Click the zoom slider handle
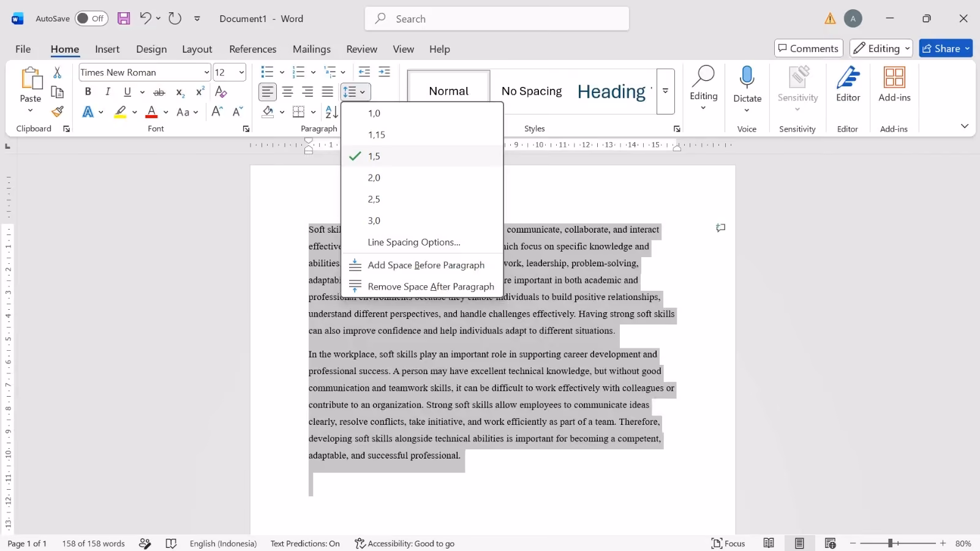Screen dimensions: 980x551 tap(890, 543)
